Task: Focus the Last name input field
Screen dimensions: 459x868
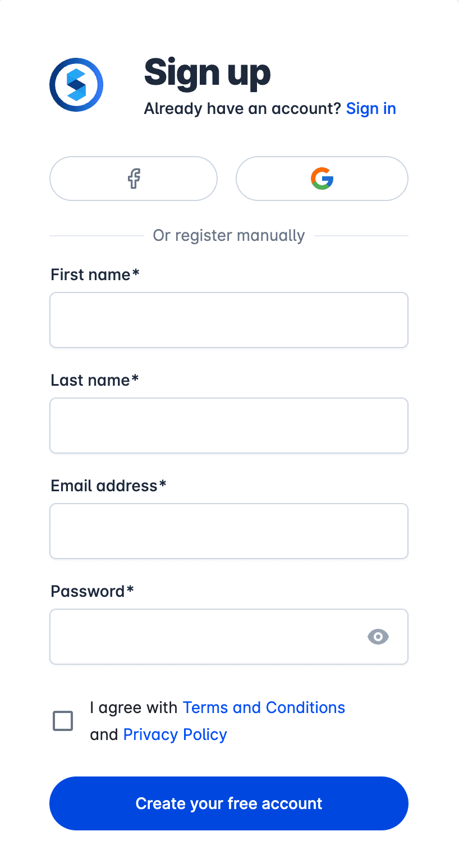Action: coord(229,426)
